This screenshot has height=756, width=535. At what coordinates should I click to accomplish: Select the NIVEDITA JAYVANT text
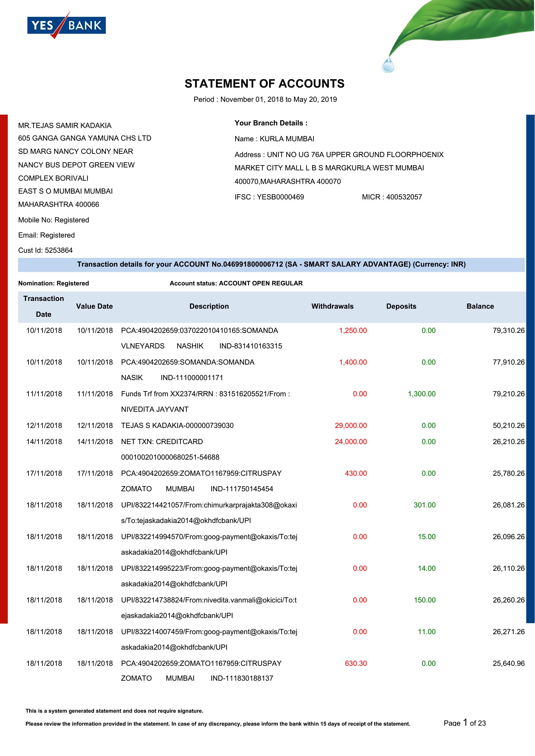(155, 409)
